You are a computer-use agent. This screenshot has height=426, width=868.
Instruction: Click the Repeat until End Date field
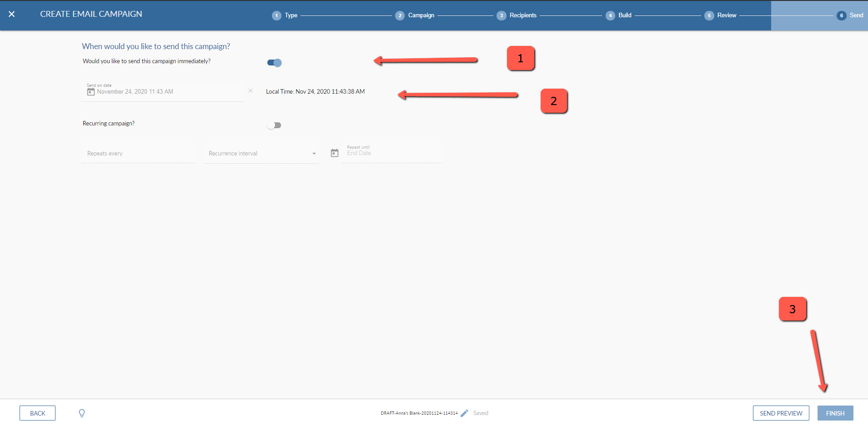(392, 153)
